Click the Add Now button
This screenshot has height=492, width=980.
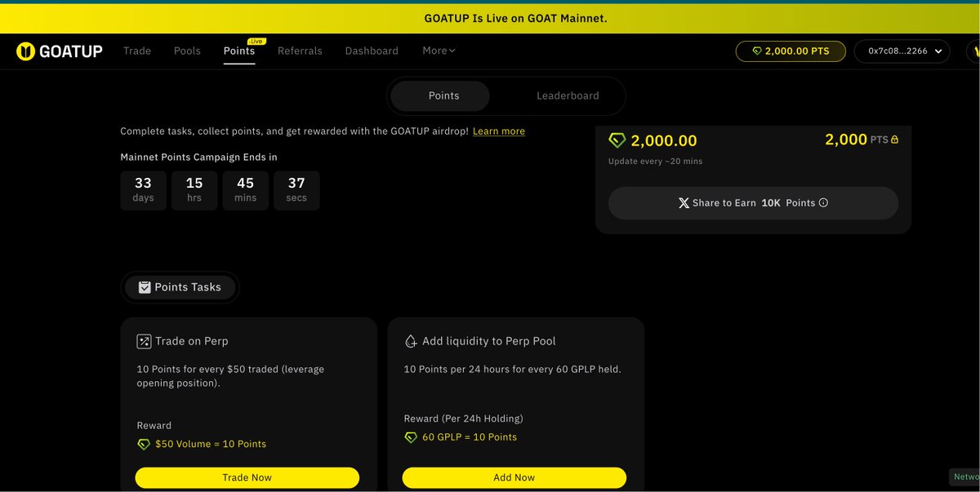pos(514,477)
